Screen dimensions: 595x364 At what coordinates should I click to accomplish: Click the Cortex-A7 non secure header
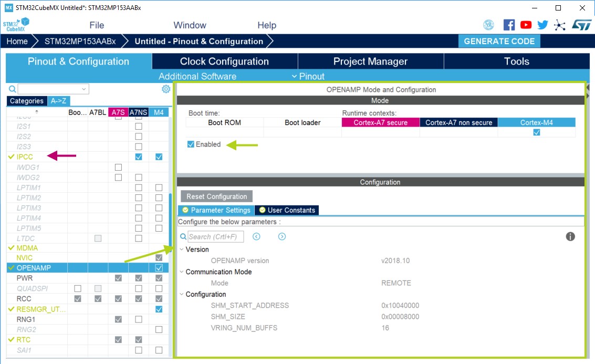tap(459, 122)
